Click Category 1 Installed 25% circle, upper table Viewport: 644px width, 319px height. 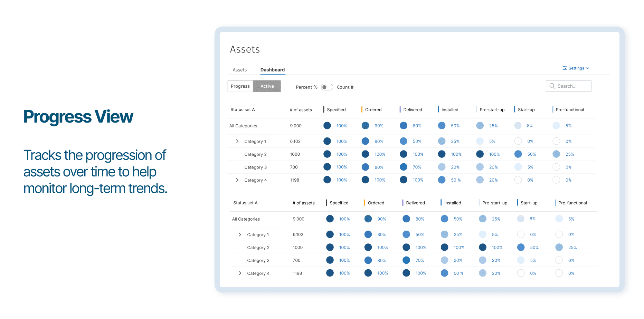point(442,141)
